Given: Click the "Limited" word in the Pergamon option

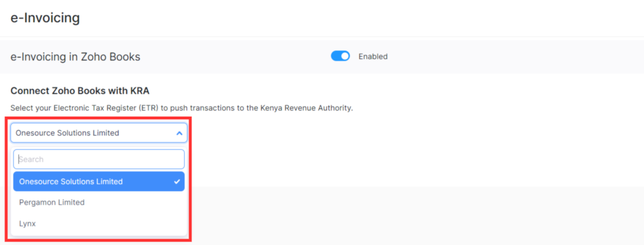Looking at the screenshot, I should (x=69, y=203).
